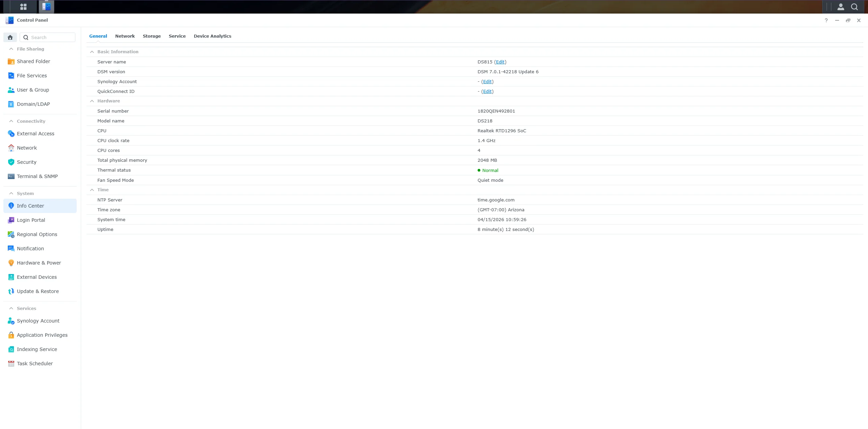The height and width of the screenshot is (429, 868).
Task: Click the Realtek RTD1296 SoC value
Action: point(502,131)
